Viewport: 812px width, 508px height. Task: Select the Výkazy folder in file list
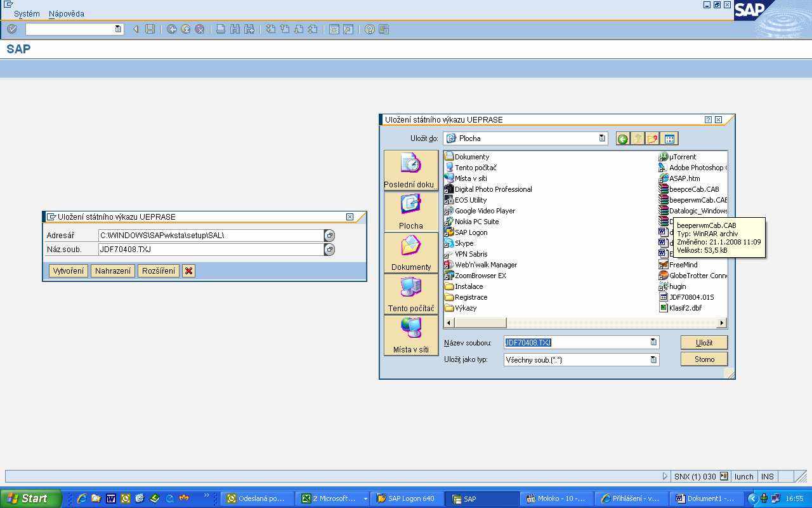461,308
